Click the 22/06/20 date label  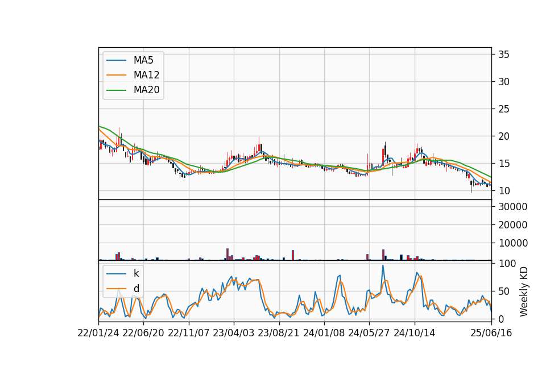(143, 333)
